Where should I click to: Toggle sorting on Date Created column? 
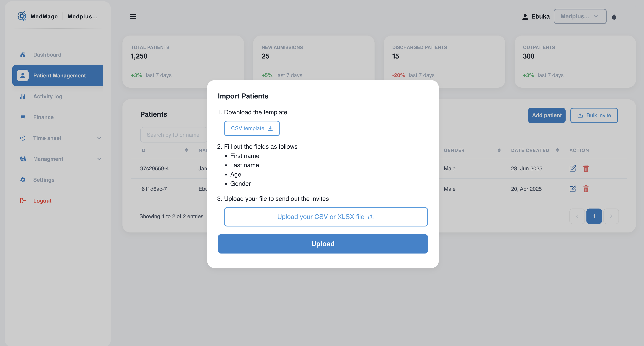(x=557, y=150)
